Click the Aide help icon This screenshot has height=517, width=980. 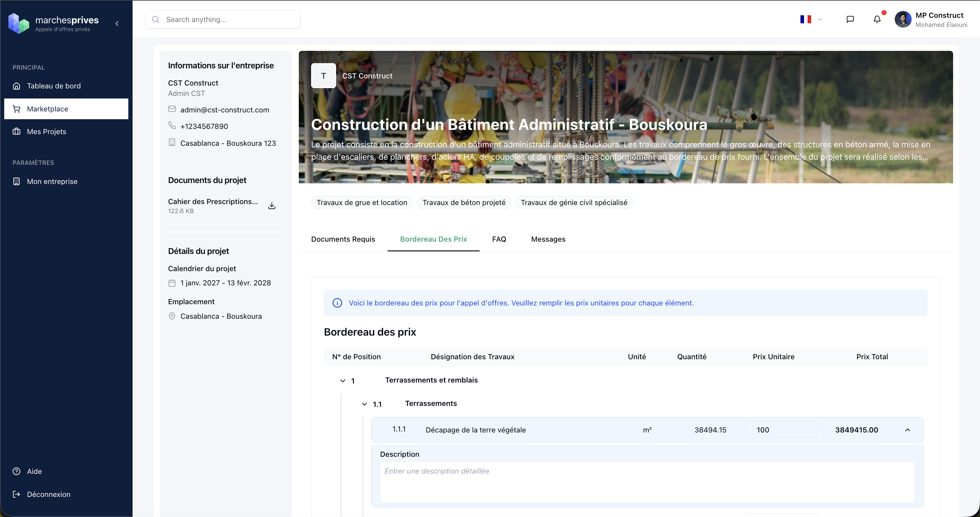16,471
